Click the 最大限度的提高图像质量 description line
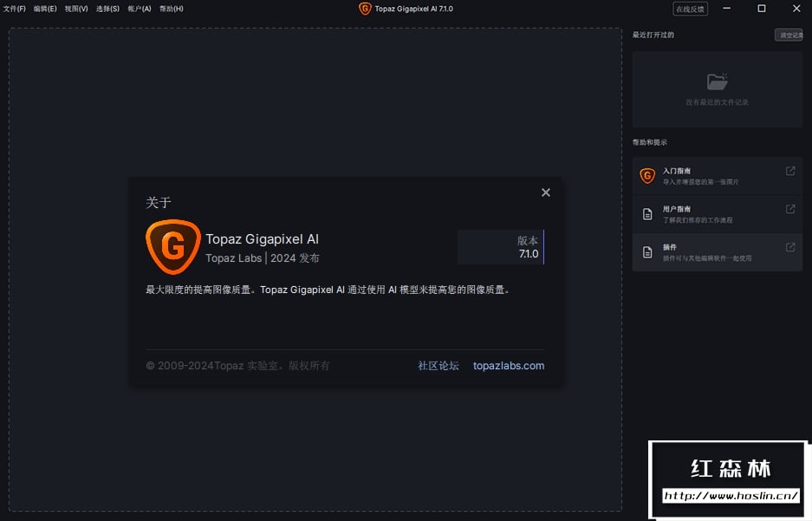The width and height of the screenshot is (812, 521). point(328,290)
